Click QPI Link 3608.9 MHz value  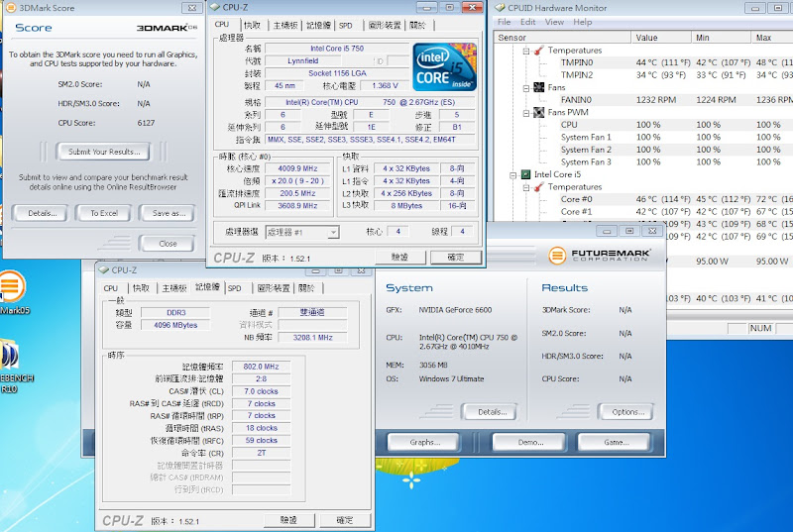point(298,206)
